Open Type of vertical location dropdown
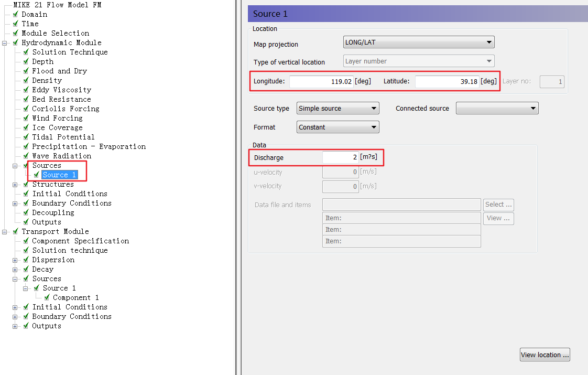This screenshot has width=588, height=375. [419, 61]
